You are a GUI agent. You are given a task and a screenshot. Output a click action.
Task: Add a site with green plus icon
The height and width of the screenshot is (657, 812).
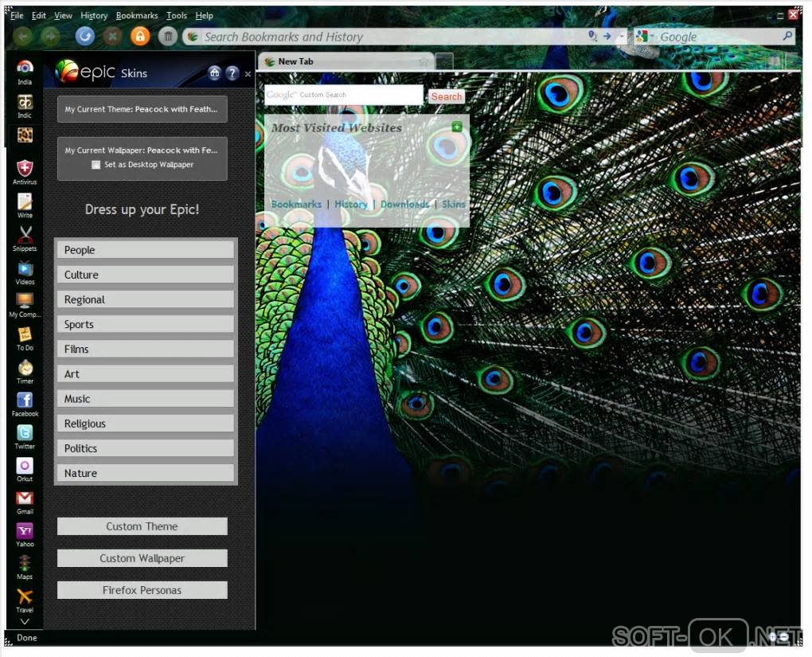pos(457,127)
